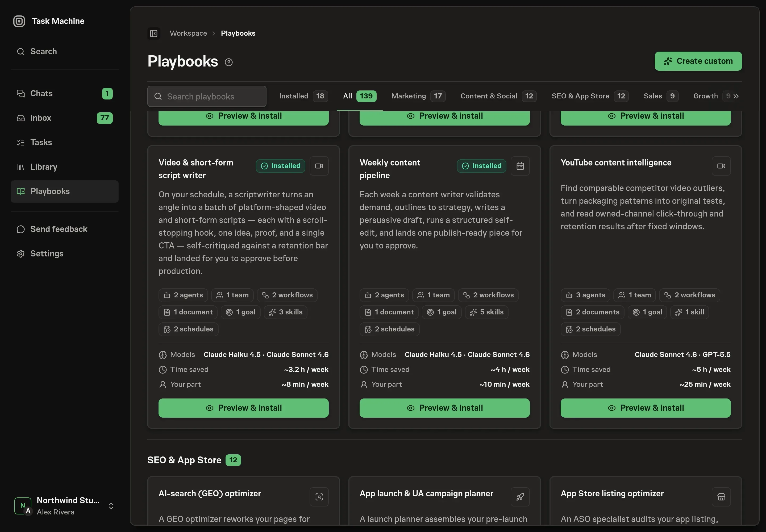Click the YouTube content intelligence title
Image resolution: width=766 pixels, height=532 pixels.
[616, 163]
